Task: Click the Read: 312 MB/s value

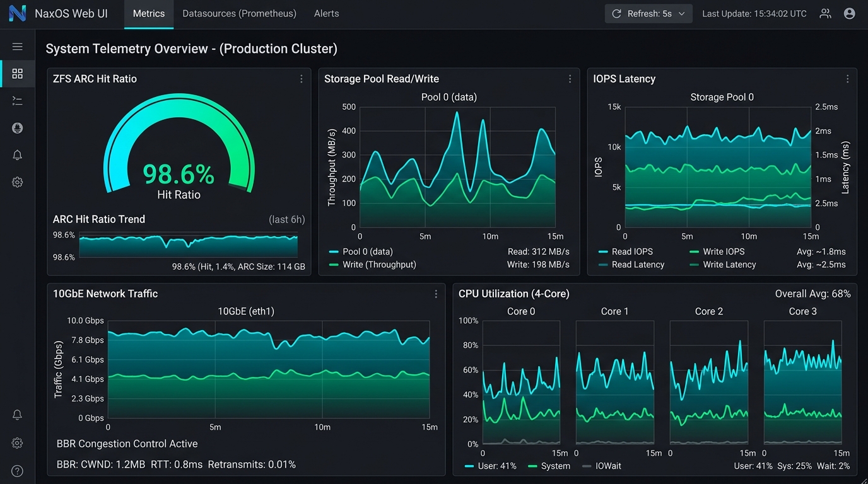Action: [539, 251]
